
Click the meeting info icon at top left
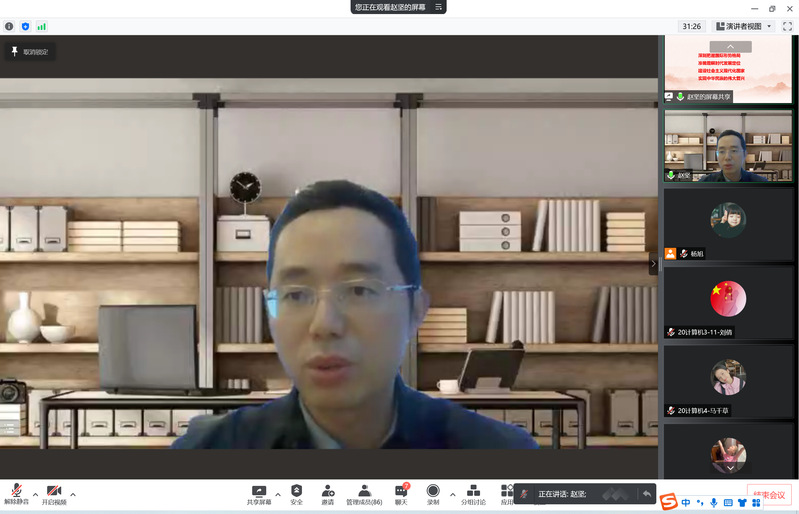(9, 26)
